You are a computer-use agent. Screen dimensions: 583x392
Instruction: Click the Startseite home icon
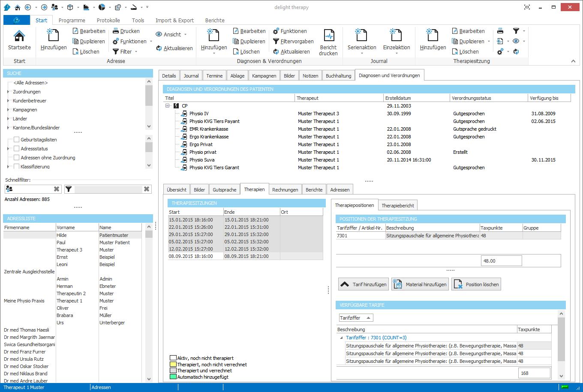tap(19, 36)
